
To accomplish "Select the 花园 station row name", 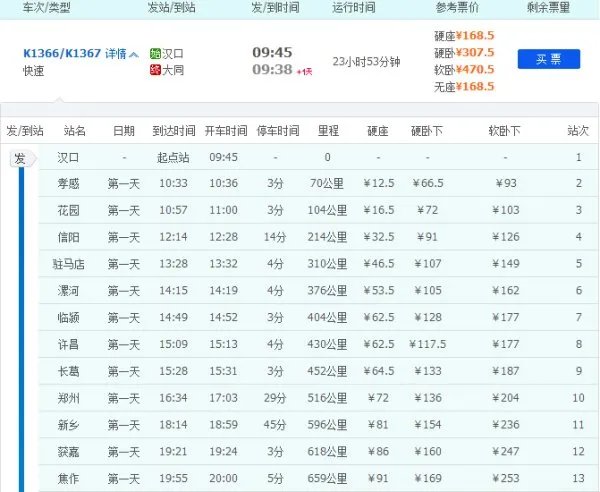I will pos(68,210).
